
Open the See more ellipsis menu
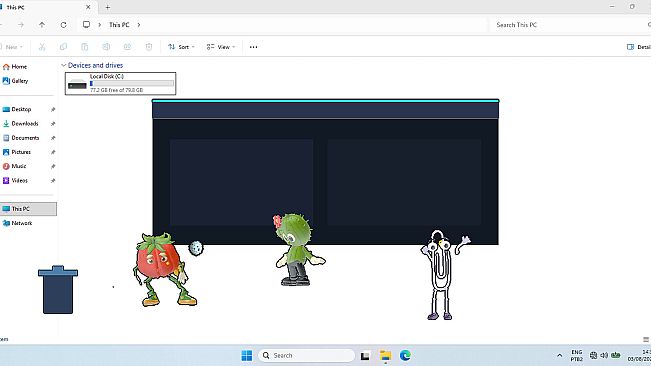(x=253, y=47)
